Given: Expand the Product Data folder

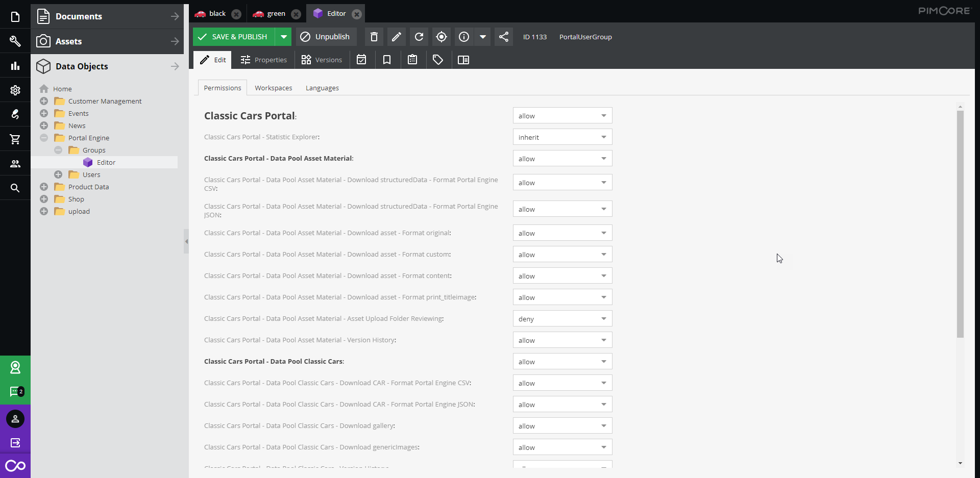Looking at the screenshot, I should pyautogui.click(x=44, y=187).
